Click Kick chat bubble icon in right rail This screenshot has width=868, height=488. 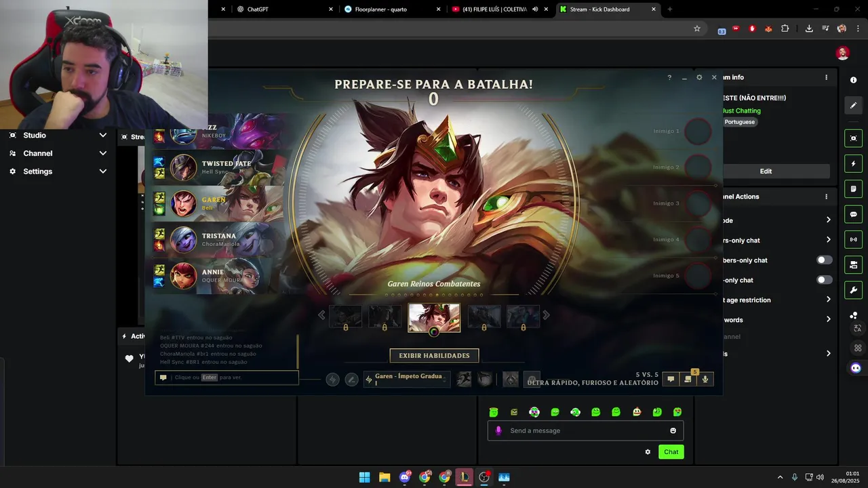853,214
